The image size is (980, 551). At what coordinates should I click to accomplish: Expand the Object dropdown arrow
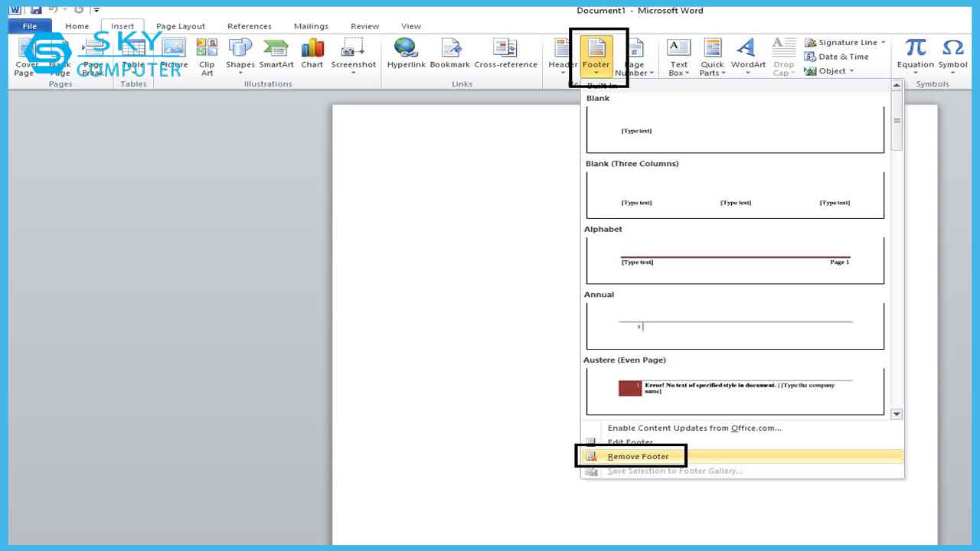click(x=851, y=71)
